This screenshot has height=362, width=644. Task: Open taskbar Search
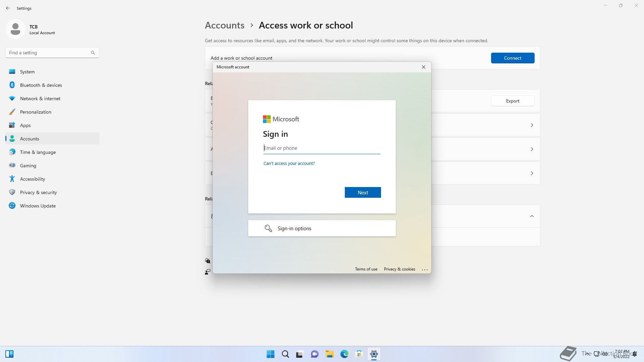285,354
